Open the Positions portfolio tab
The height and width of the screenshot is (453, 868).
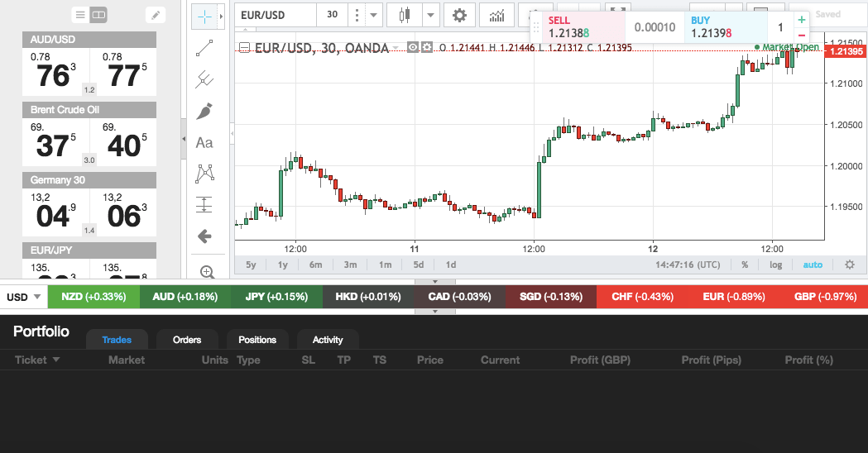(x=257, y=340)
